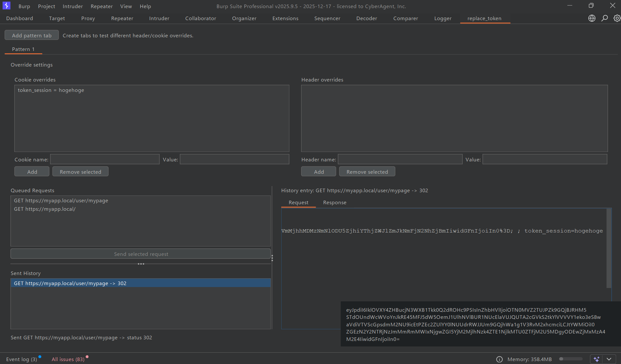Open All issues (83) in status bar
The image size is (621, 364).
[x=68, y=359]
